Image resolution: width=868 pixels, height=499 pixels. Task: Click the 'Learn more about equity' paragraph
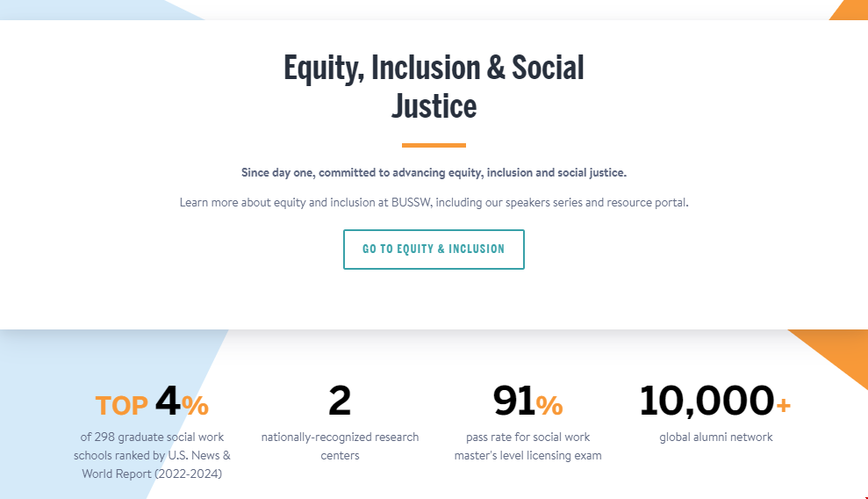click(x=434, y=203)
